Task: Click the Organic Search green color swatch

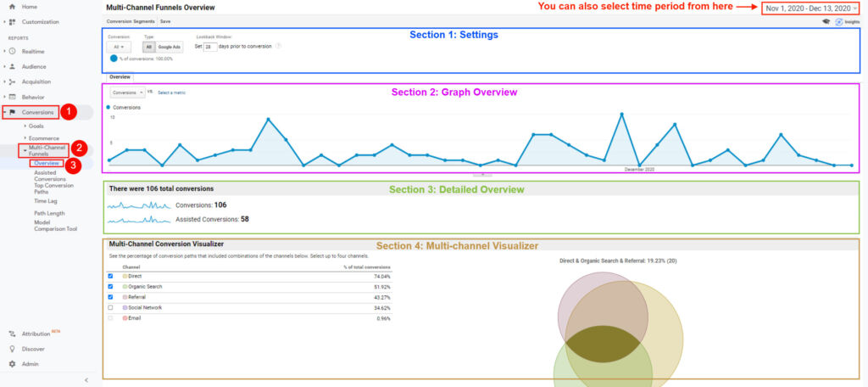Action: (125, 287)
